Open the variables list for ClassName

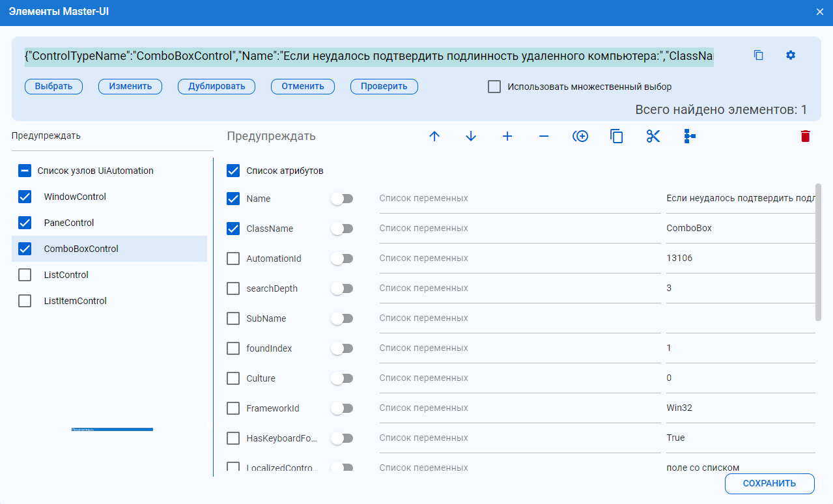(520, 229)
